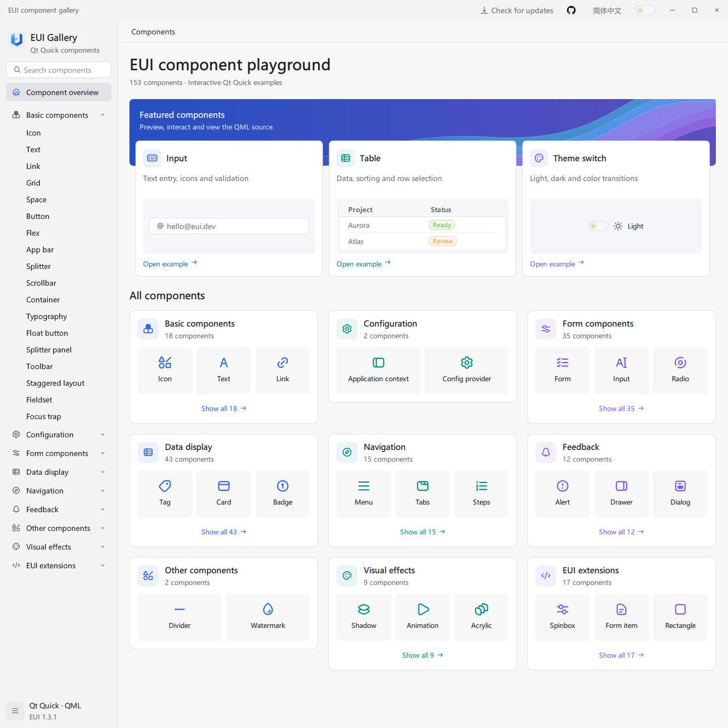Open the Spinbox extension tile

pyautogui.click(x=563, y=617)
